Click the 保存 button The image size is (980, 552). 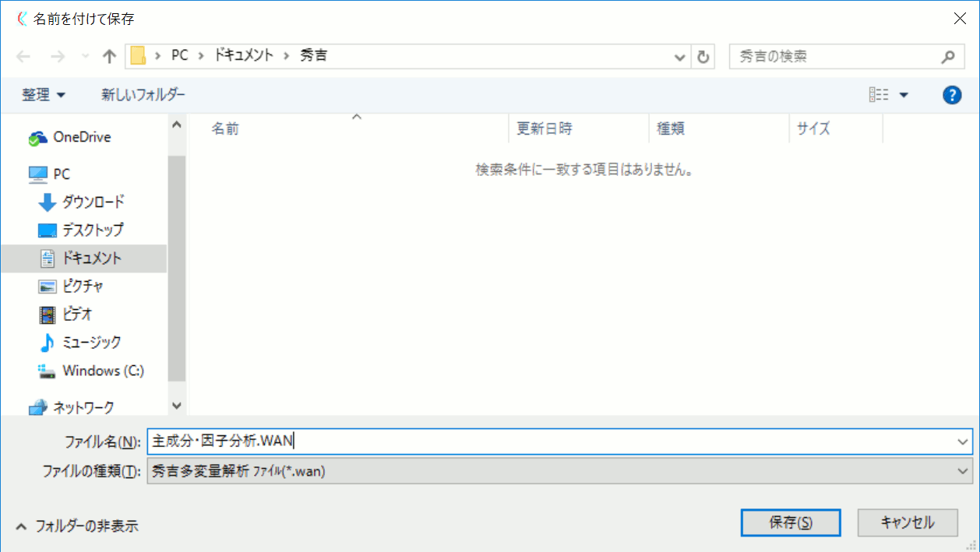click(791, 523)
